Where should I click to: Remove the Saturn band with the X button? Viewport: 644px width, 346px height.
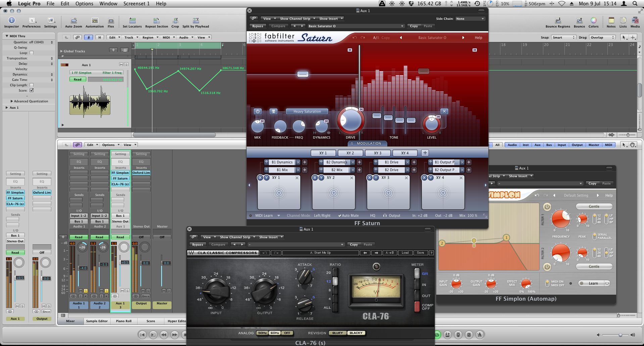point(444,111)
